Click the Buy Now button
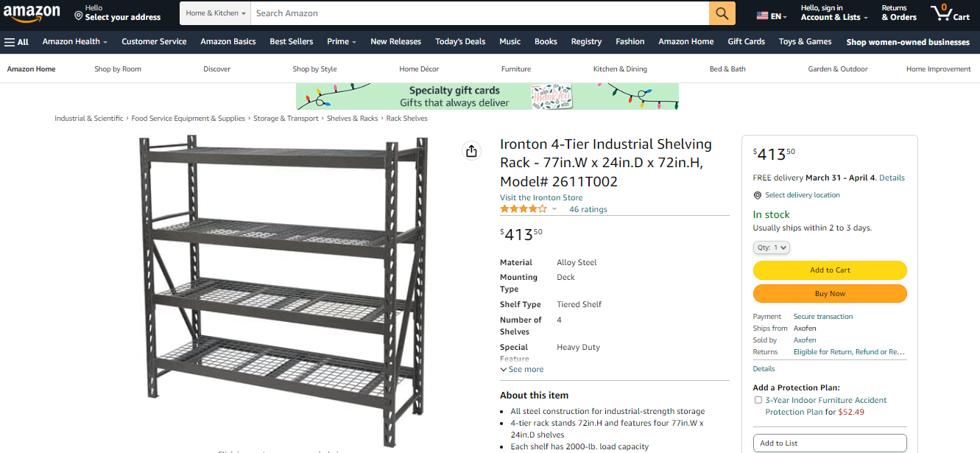The width and height of the screenshot is (980, 453). [830, 294]
